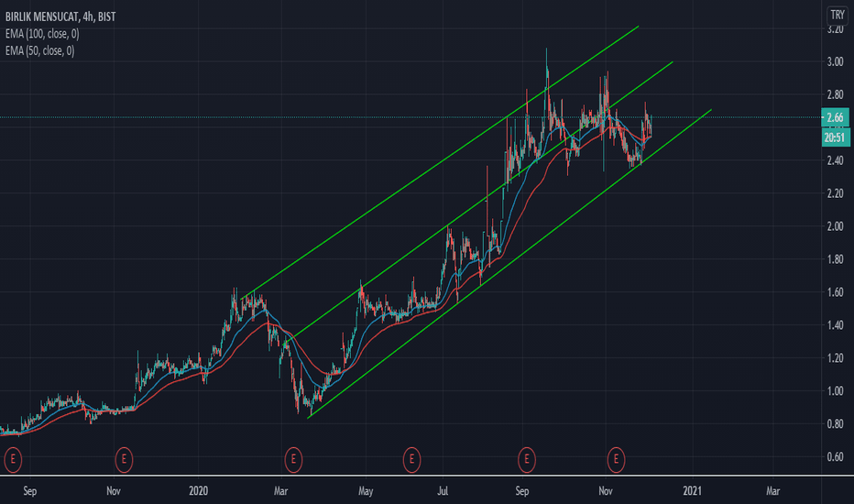
Task: Click the EMA (50, close, 0) indicator label
Action: click(39, 50)
